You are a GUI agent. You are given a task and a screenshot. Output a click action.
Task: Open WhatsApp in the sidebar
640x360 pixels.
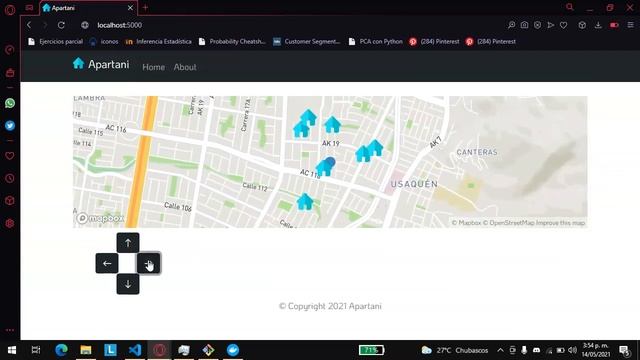point(10,103)
